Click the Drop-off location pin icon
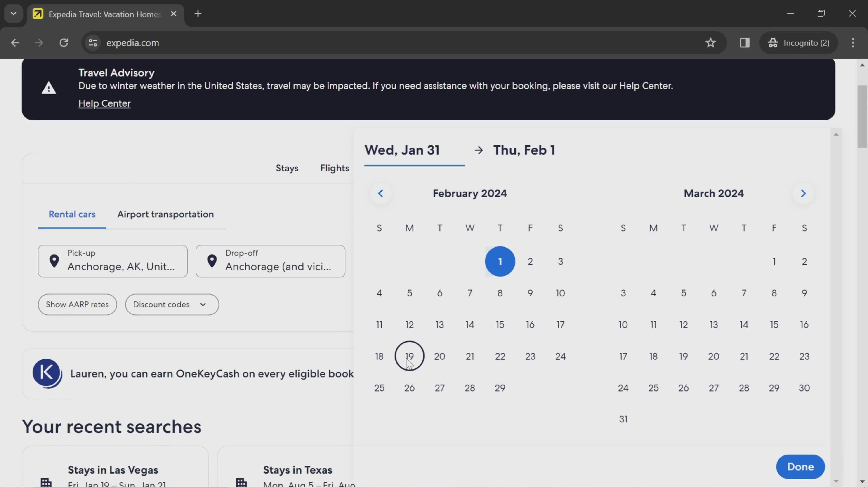Image resolution: width=868 pixels, height=488 pixels. pyautogui.click(x=212, y=261)
